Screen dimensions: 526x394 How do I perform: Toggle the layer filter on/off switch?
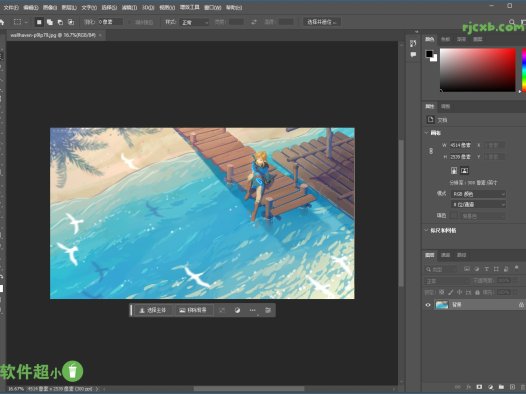click(x=517, y=268)
